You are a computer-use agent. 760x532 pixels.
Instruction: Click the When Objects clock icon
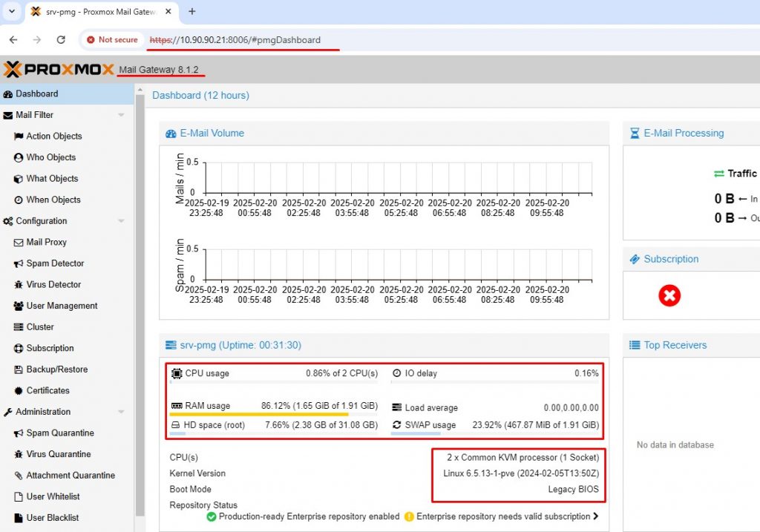pyautogui.click(x=19, y=200)
